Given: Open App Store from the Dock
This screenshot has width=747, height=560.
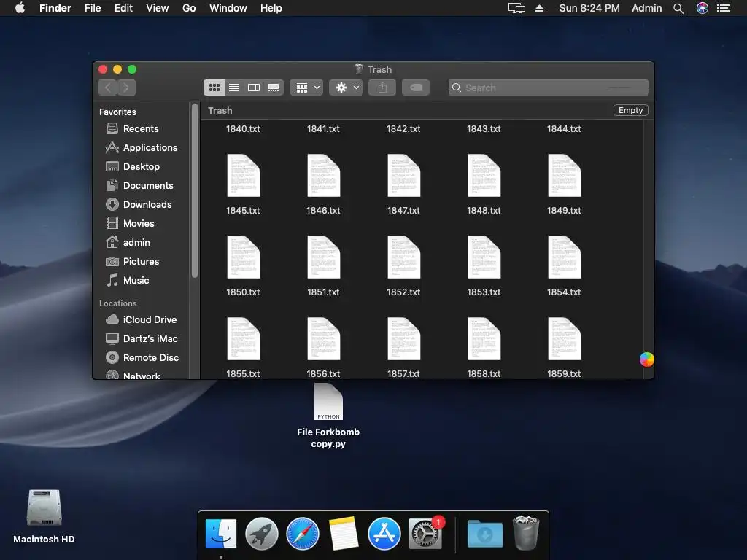Looking at the screenshot, I should 384,533.
